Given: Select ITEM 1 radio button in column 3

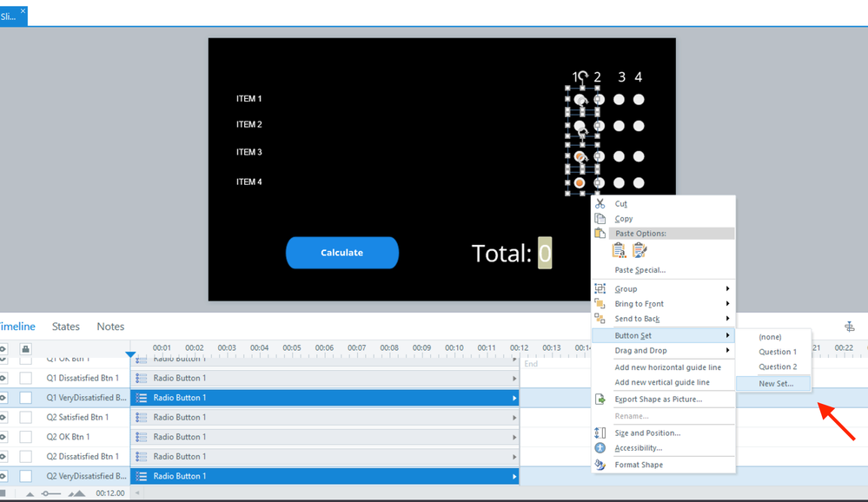Looking at the screenshot, I should point(619,100).
